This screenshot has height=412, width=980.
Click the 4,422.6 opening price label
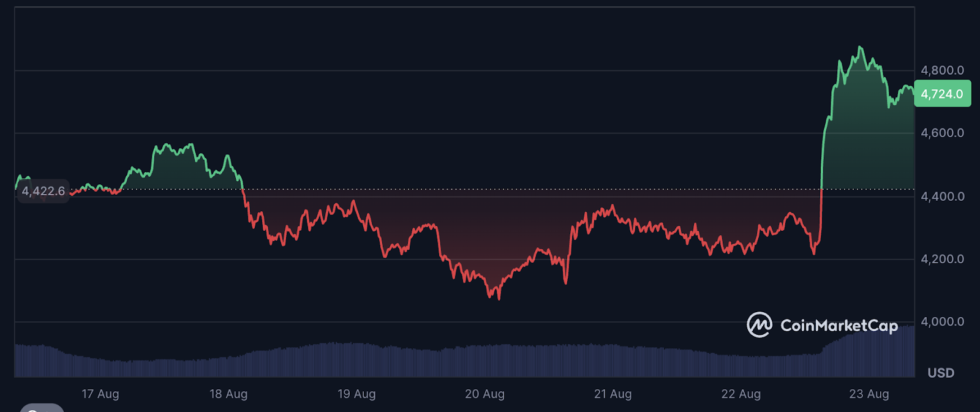(43, 191)
